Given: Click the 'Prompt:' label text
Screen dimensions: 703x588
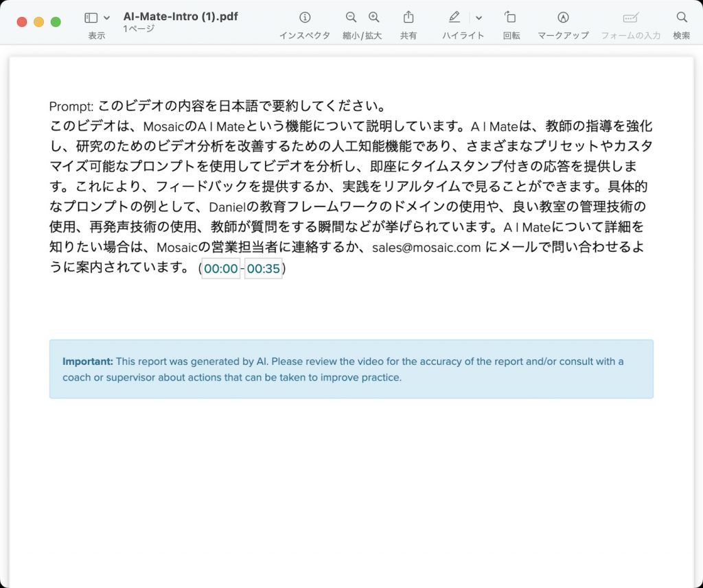Looking at the screenshot, I should pos(71,106).
